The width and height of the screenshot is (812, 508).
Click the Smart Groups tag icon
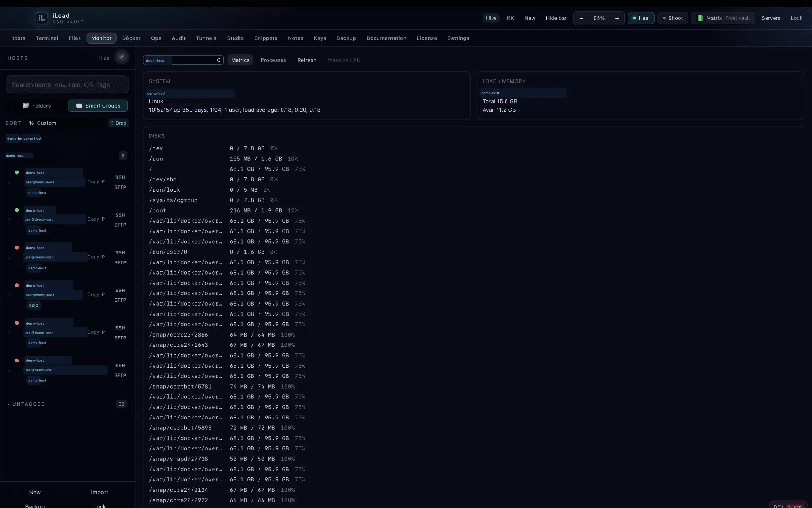(79, 106)
